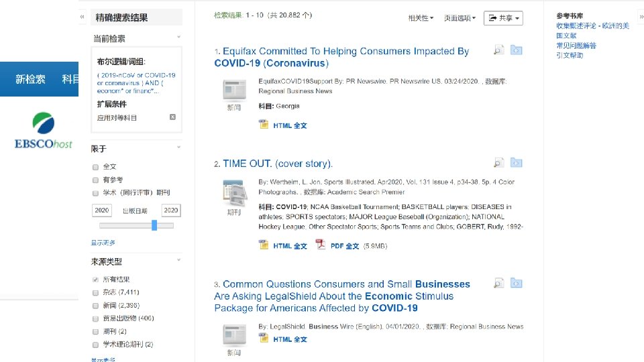Add result 1 to folder
The height and width of the screenshot is (362, 644).
[517, 50]
